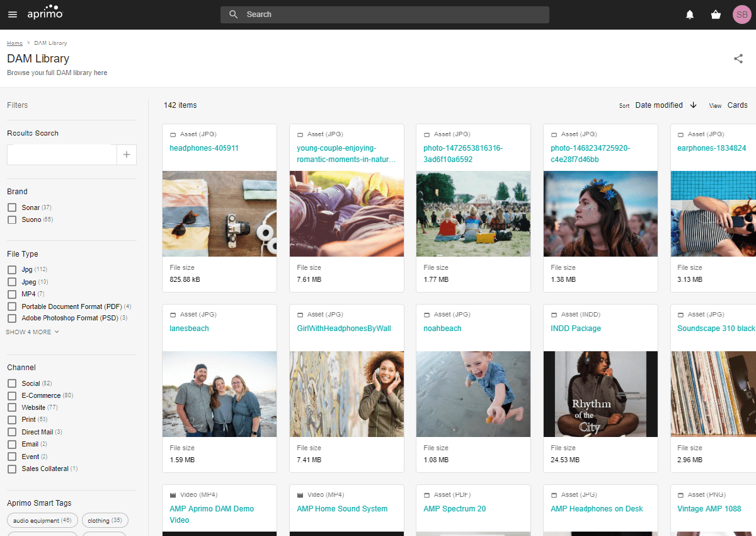Check the Sonar brand filter
This screenshot has height=536, width=756.
coord(12,207)
